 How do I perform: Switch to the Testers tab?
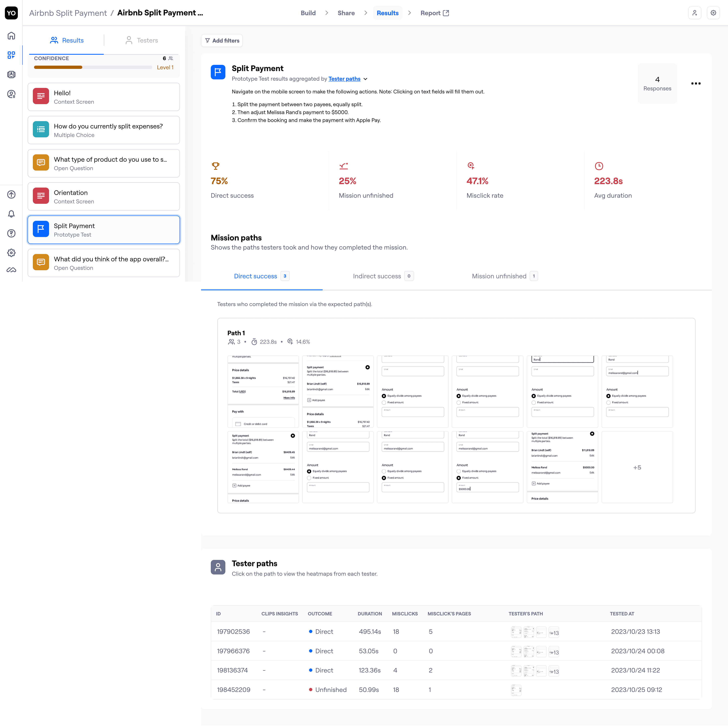142,40
